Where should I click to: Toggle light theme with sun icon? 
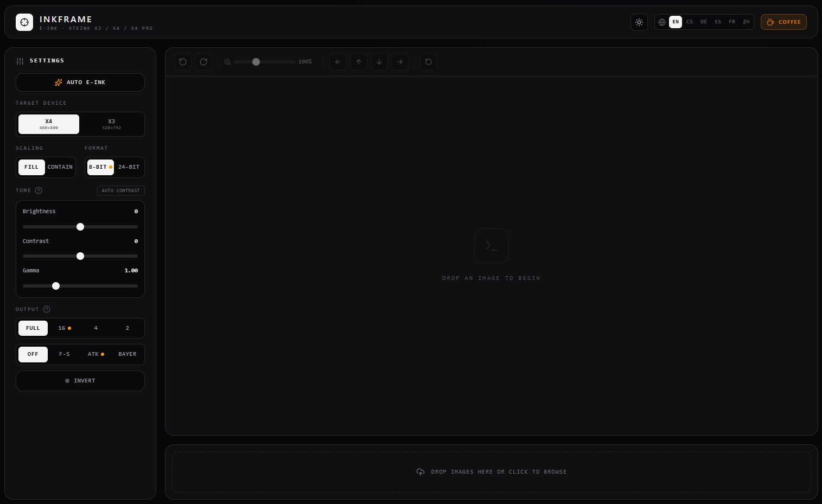[x=639, y=22]
